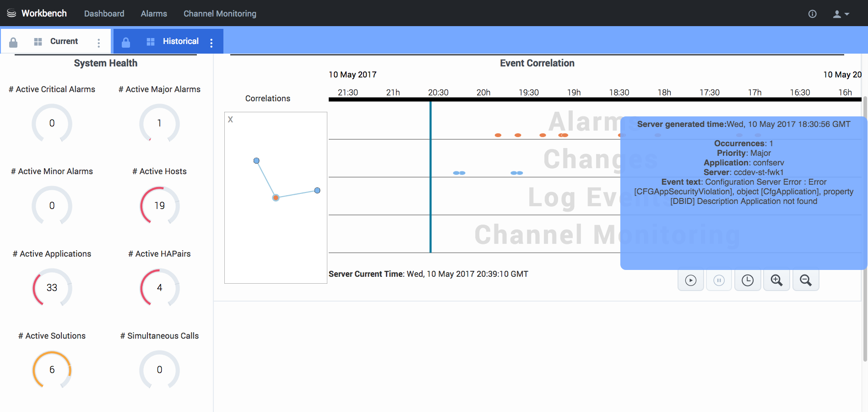
Task: Open the Historical tab options menu
Action: pos(211,43)
